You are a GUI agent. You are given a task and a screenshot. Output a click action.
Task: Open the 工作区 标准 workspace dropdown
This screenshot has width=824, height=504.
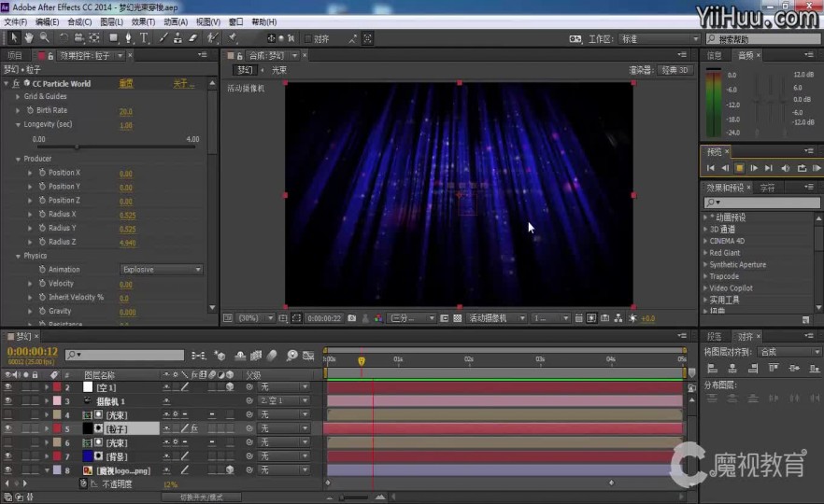point(659,39)
